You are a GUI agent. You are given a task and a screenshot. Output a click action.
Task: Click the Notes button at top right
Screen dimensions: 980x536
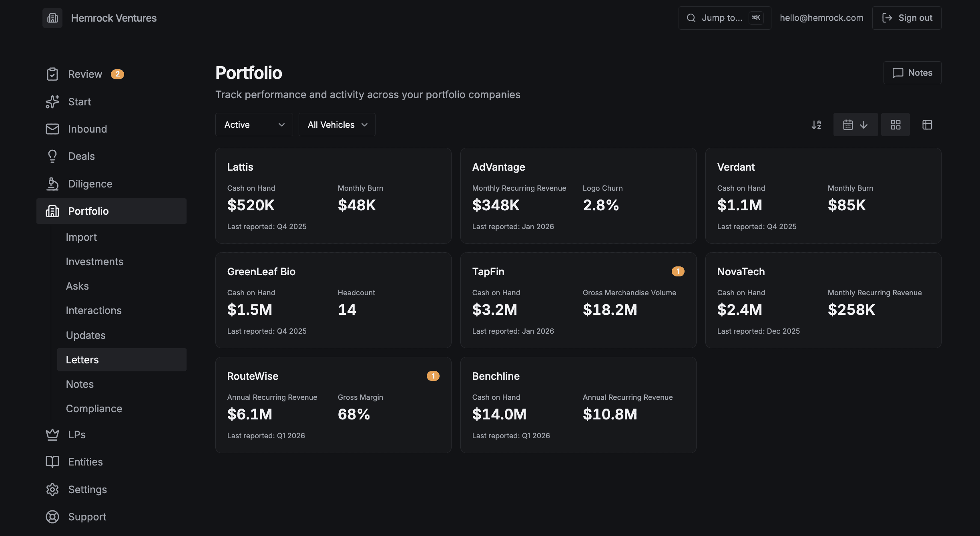[x=912, y=73]
